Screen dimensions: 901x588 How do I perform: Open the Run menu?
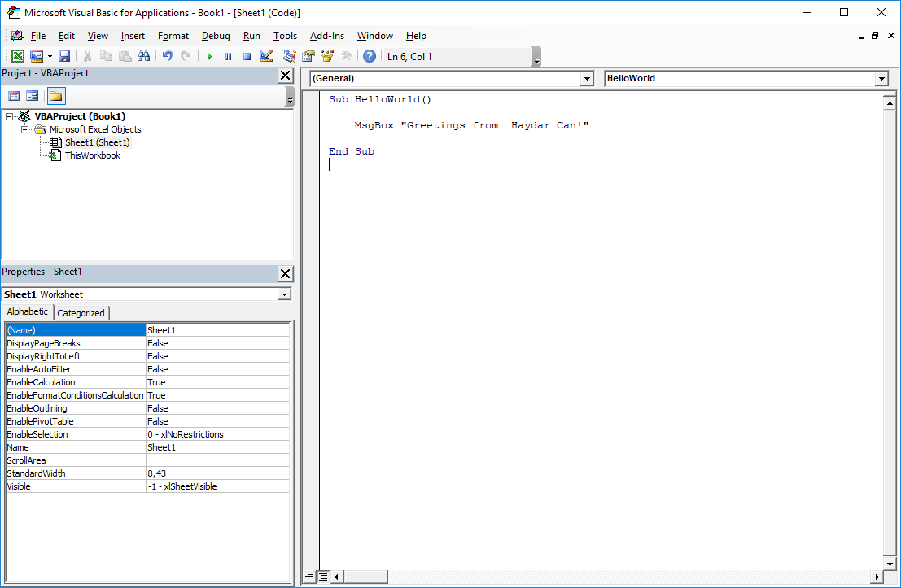coord(251,36)
